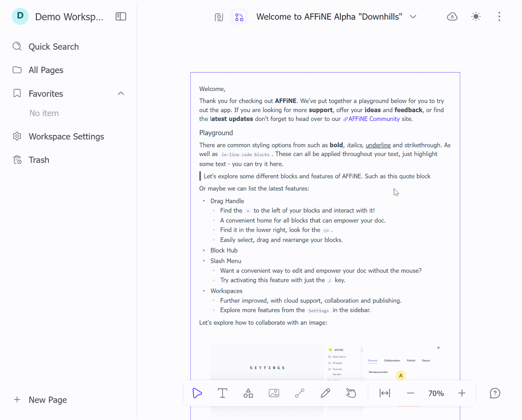
Task: Click the All Pages folder icon
Action: click(x=17, y=70)
